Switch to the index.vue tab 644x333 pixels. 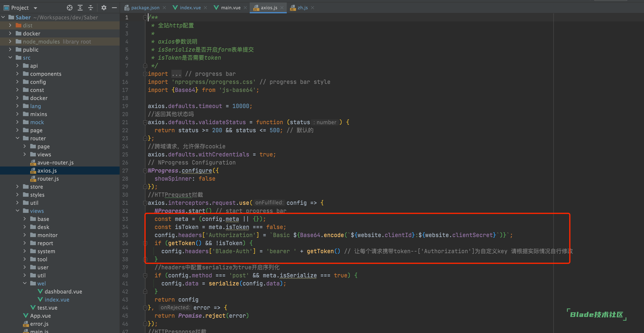[x=190, y=8]
